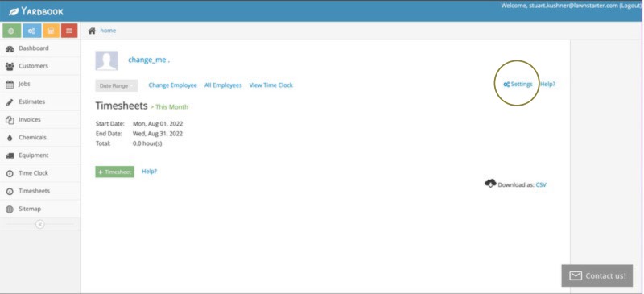Click the Contact us! button
The height and width of the screenshot is (294, 644).
pos(597,275)
